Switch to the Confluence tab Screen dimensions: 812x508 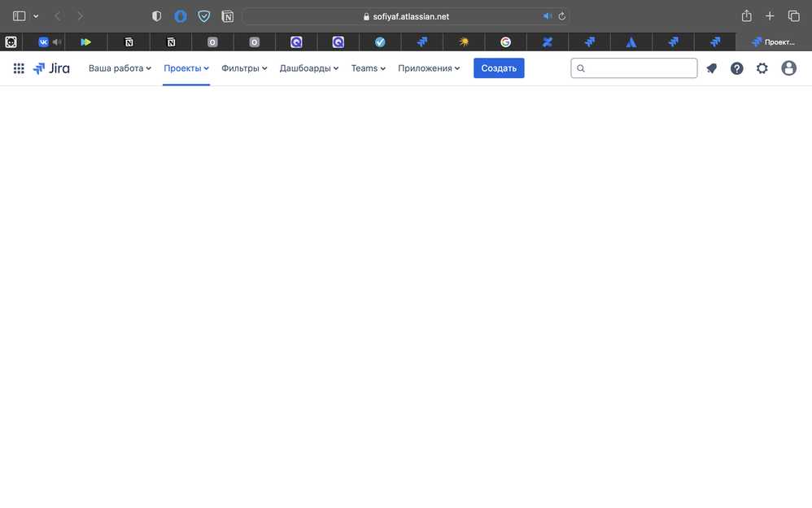coord(548,42)
